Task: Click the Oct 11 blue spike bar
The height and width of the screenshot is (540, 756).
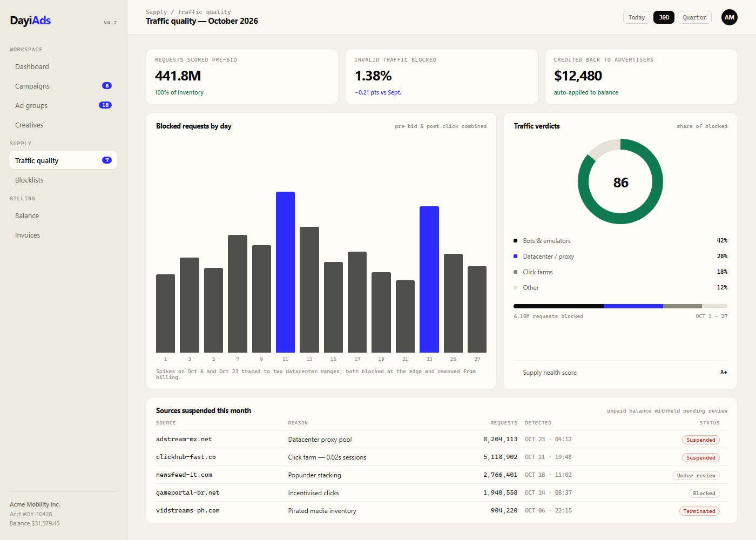Action: click(285, 272)
